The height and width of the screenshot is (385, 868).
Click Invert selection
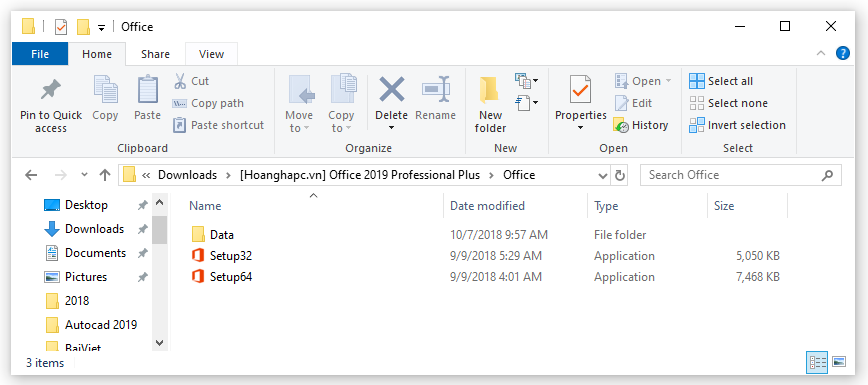[737, 125]
